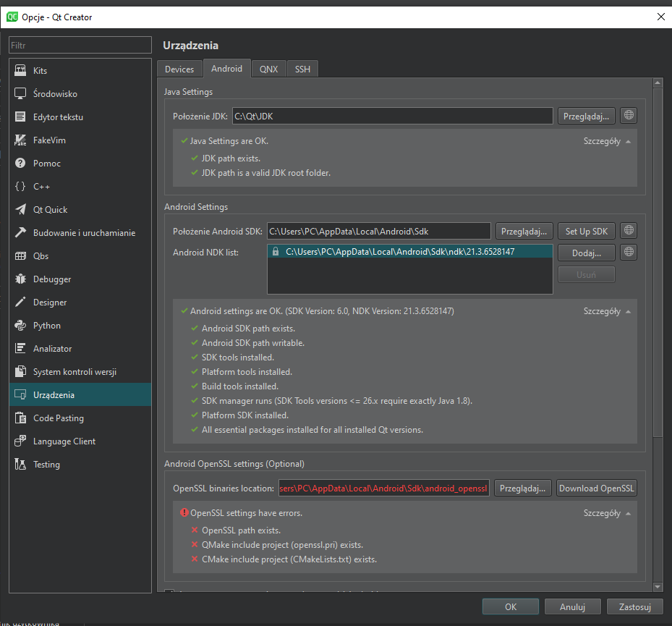Open Qt Quick paper plane icon
Viewport: 672px width, 626px height.
(x=20, y=209)
